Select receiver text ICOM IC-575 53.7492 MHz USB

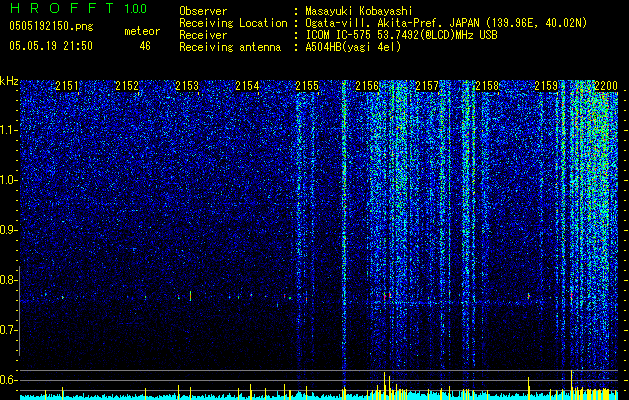click(x=401, y=35)
